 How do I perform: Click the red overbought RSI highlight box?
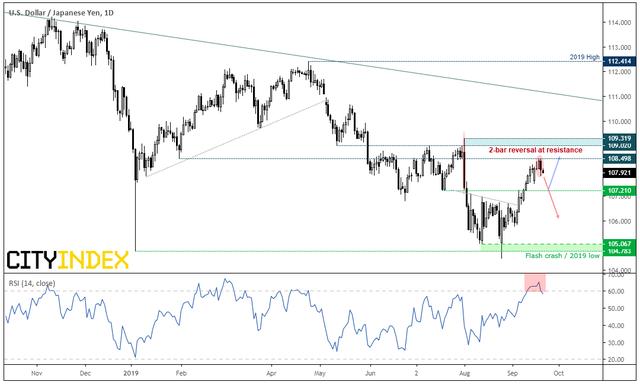(535, 283)
